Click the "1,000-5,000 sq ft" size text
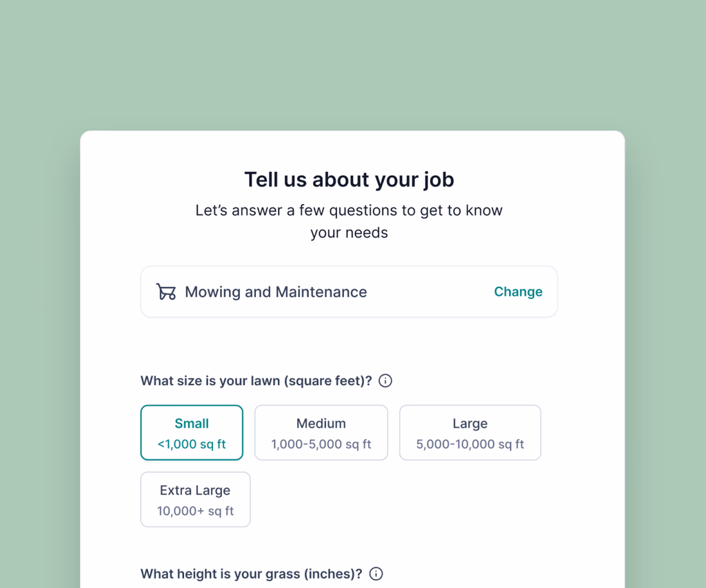This screenshot has width=706, height=588. [x=321, y=445]
